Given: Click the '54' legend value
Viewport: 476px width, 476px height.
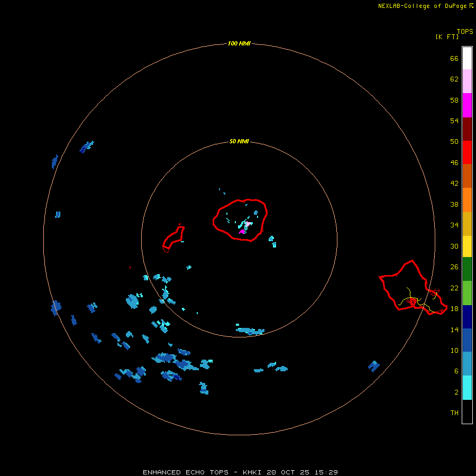Looking at the screenshot, I should click(454, 121).
